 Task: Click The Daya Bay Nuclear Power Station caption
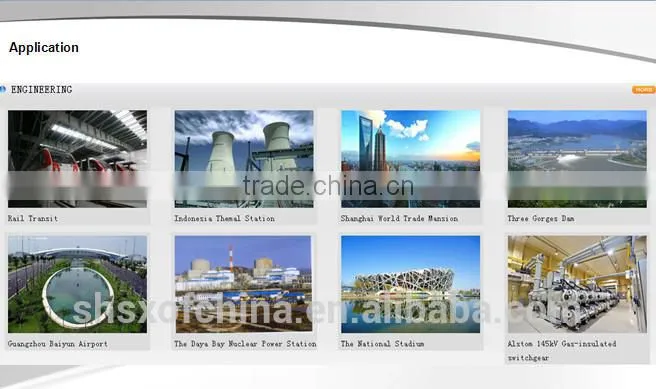pos(245,344)
